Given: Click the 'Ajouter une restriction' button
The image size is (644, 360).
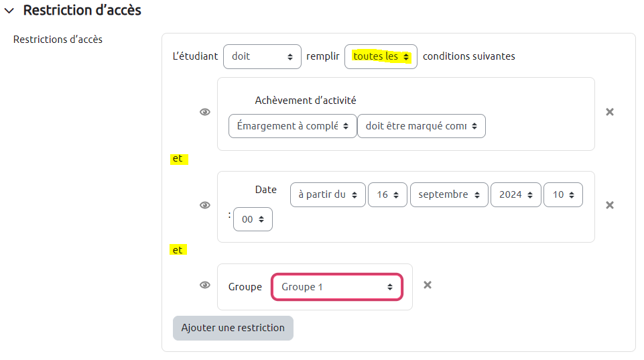Looking at the screenshot, I should pyautogui.click(x=233, y=328).
